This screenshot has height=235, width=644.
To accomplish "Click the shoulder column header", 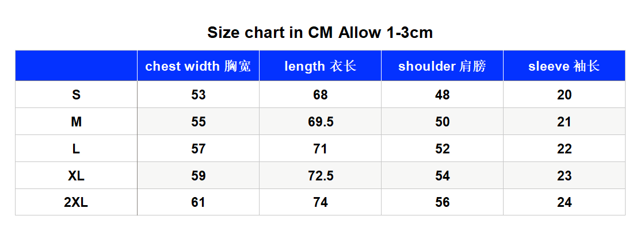I will [443, 66].
